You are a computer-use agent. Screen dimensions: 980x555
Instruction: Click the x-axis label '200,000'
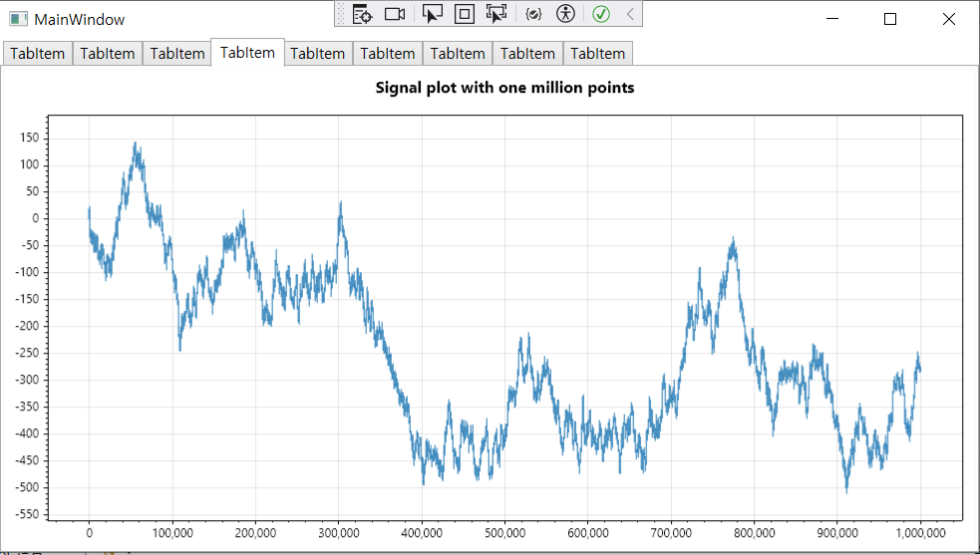pyautogui.click(x=255, y=533)
